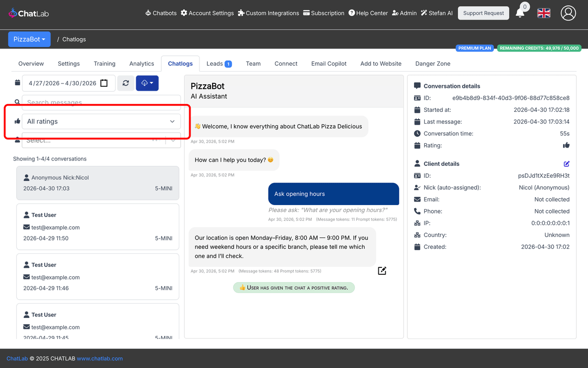Click the ChatLab logo
Screen dimensions: 588x368
pos(28,13)
